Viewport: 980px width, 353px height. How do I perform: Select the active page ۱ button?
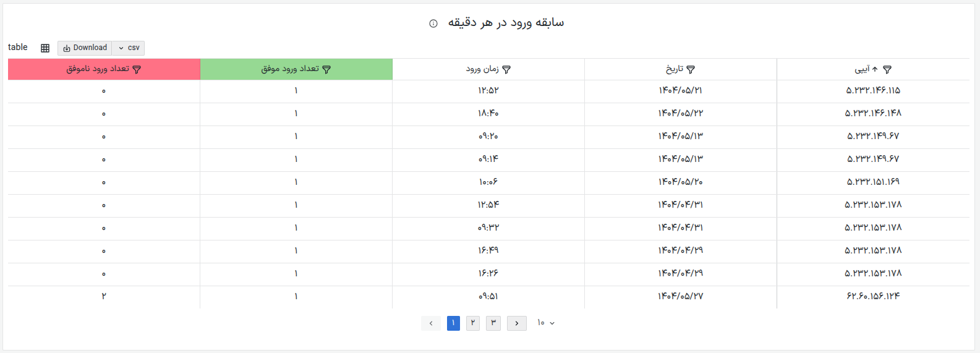pyautogui.click(x=453, y=323)
